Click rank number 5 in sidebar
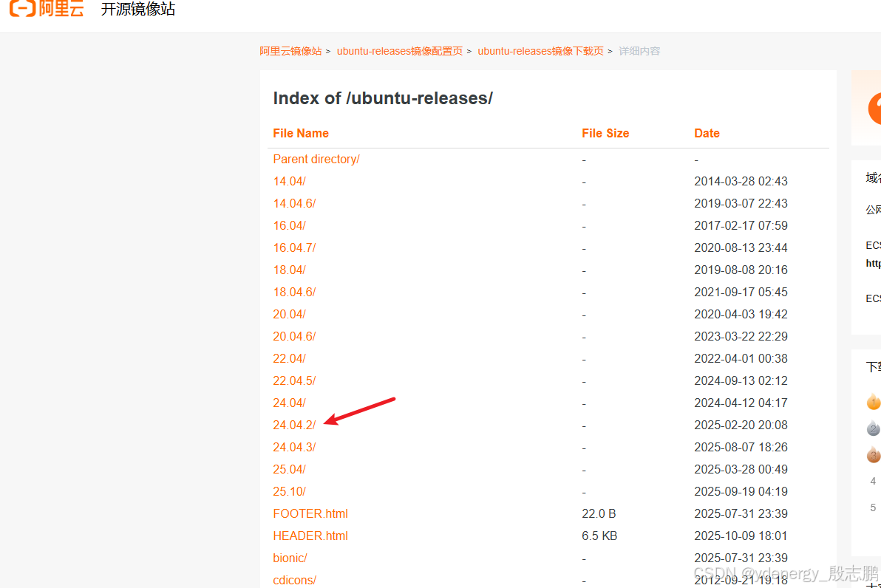 point(873,507)
